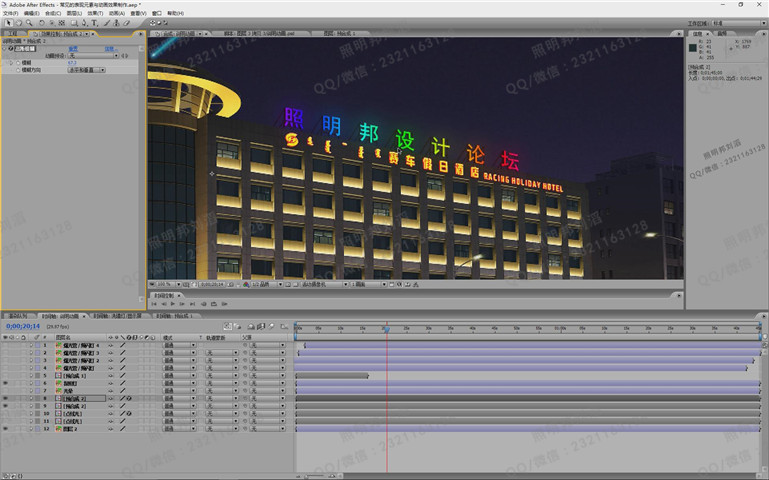
Task: Open the blur direction dropdown in Effect Controls
Action: pos(86,70)
